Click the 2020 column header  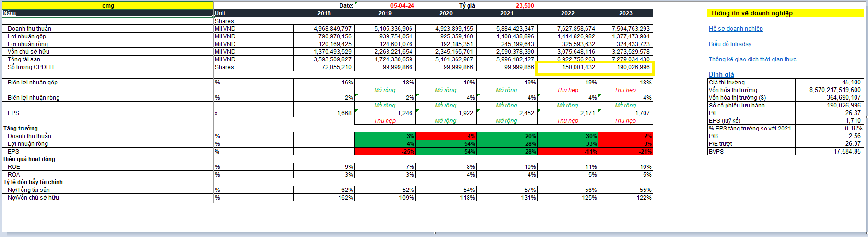(x=446, y=13)
